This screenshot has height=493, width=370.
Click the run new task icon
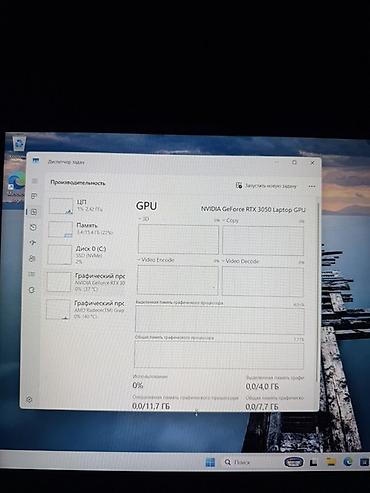pyautogui.click(x=239, y=185)
